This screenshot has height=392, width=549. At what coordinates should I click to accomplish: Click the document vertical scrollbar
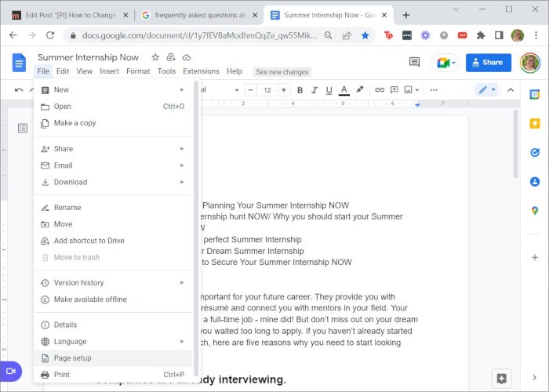click(515, 143)
